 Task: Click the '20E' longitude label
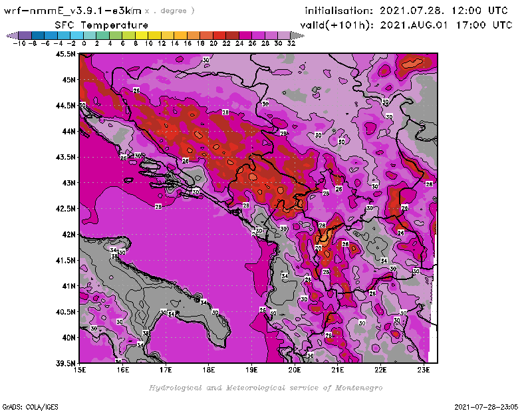click(295, 370)
